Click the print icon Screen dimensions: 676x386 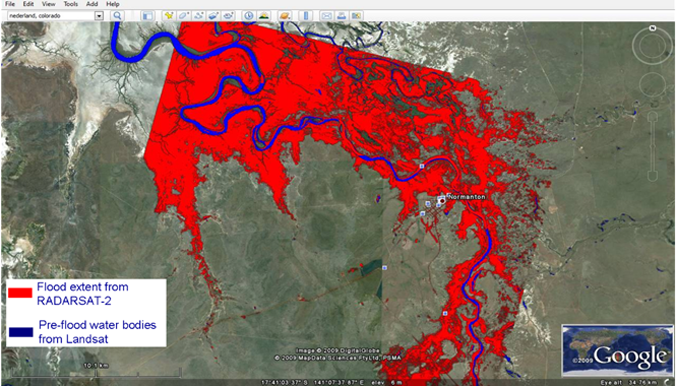pos(341,16)
